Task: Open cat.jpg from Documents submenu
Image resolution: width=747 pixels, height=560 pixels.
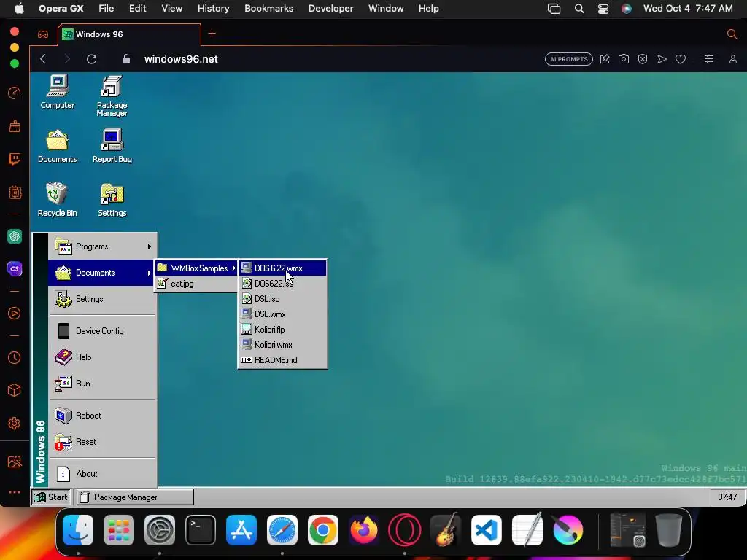Action: click(196, 284)
